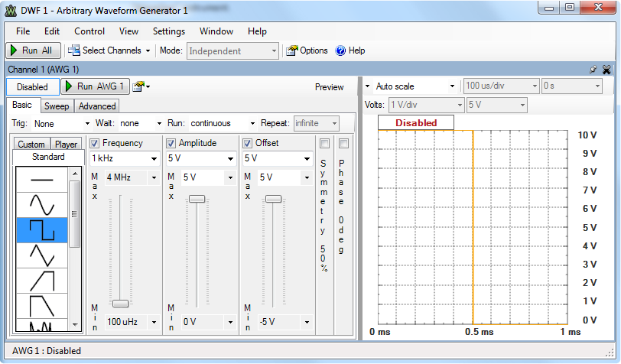Switch to the Custom waveform tab

point(31,145)
